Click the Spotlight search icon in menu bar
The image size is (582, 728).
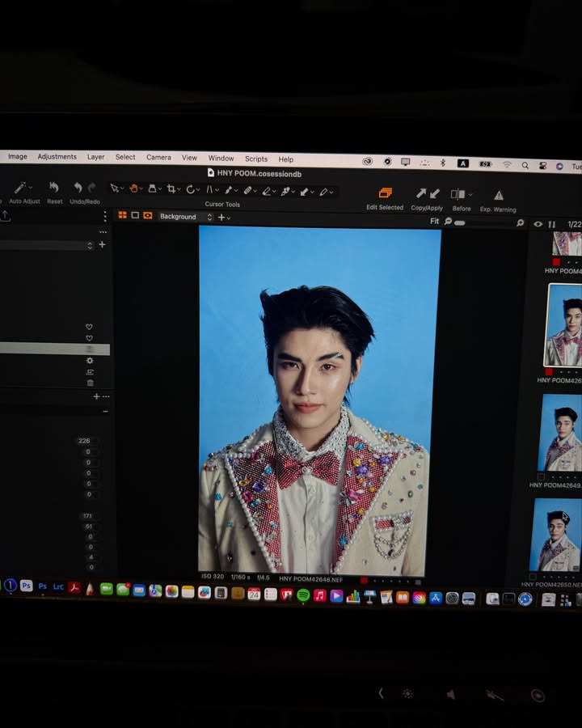coord(525,166)
